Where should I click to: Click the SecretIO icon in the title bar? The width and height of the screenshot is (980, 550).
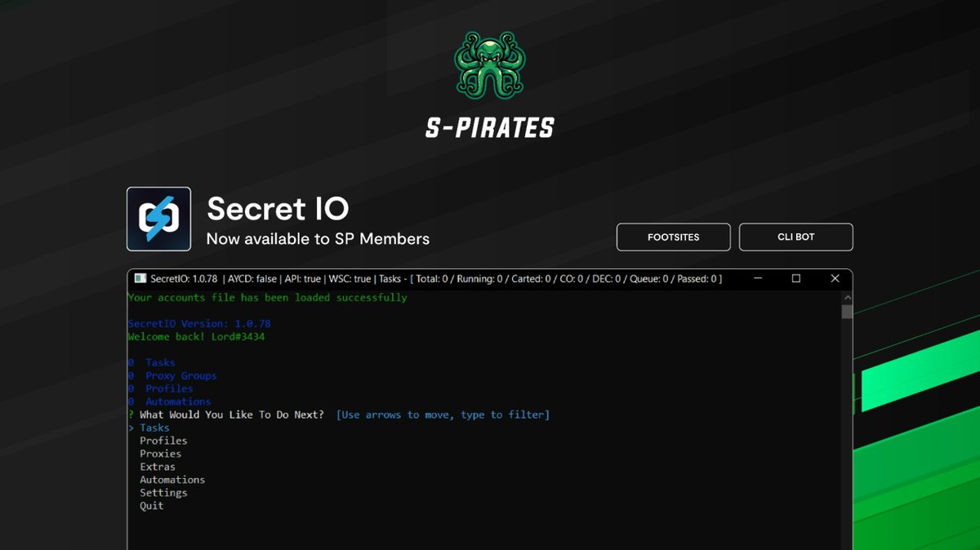tap(140, 278)
